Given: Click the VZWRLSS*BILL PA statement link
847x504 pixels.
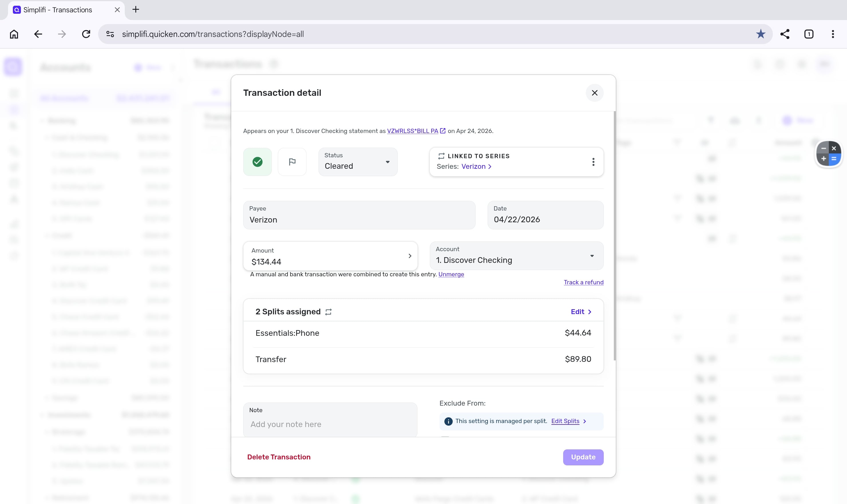Looking at the screenshot, I should (412, 131).
